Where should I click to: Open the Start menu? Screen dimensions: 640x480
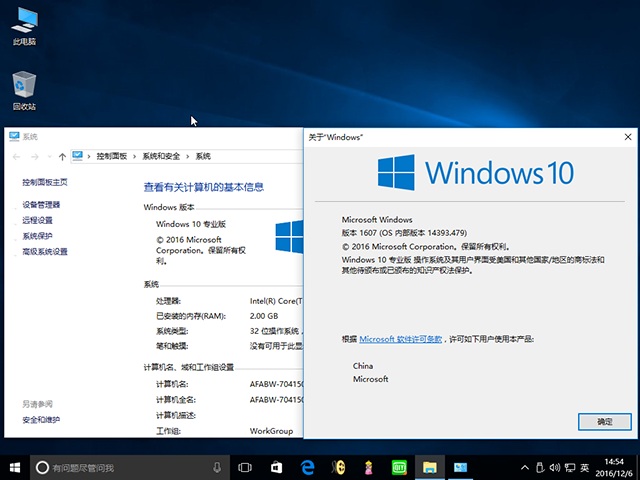[x=14, y=467]
